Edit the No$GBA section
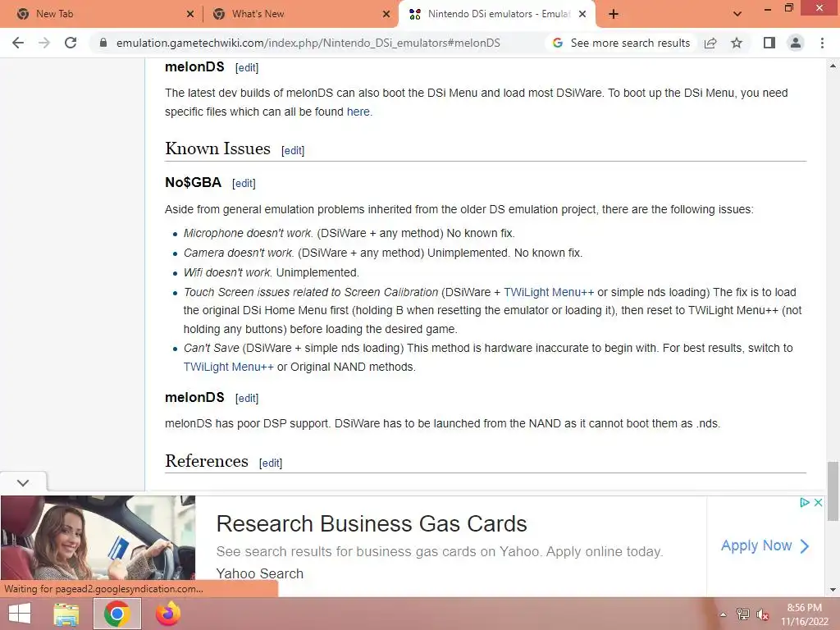This screenshot has height=630, width=840. click(244, 183)
